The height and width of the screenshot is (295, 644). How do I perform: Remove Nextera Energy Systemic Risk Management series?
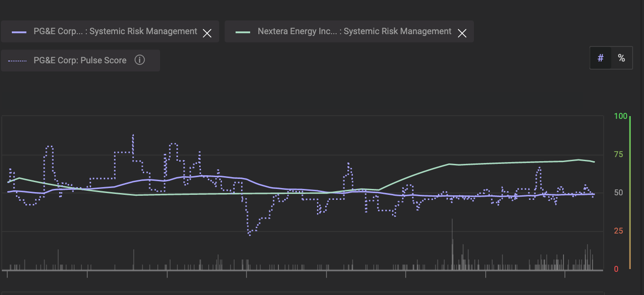(x=462, y=33)
